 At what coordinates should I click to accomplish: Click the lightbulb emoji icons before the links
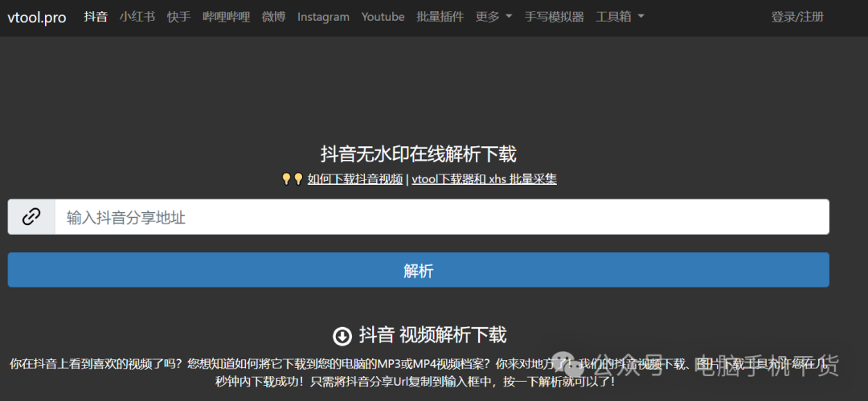click(x=293, y=179)
